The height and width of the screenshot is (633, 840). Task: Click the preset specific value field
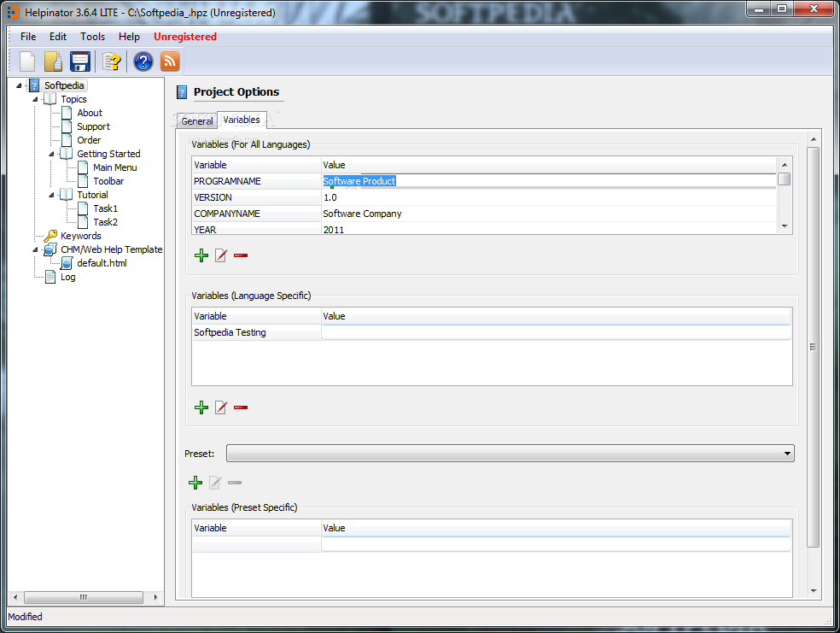pos(556,544)
